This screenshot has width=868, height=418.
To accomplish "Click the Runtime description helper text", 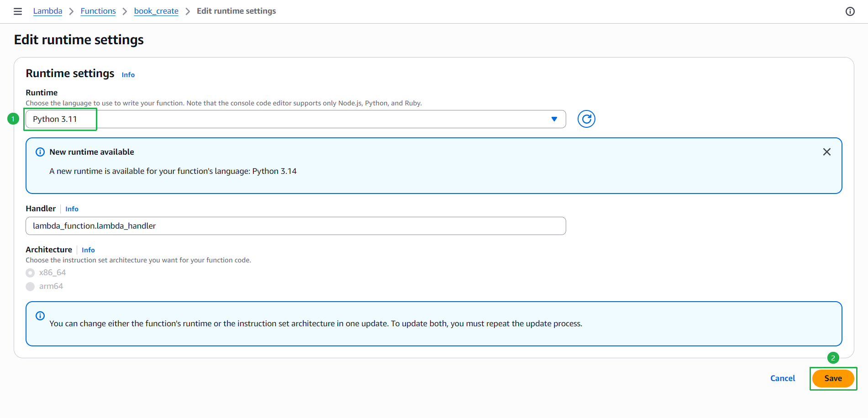I will [x=224, y=103].
